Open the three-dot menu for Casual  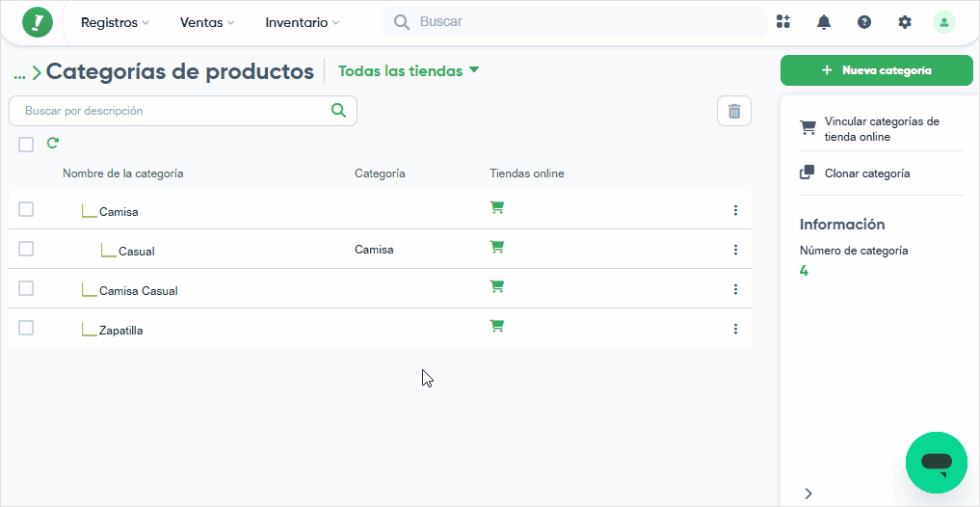(x=735, y=250)
